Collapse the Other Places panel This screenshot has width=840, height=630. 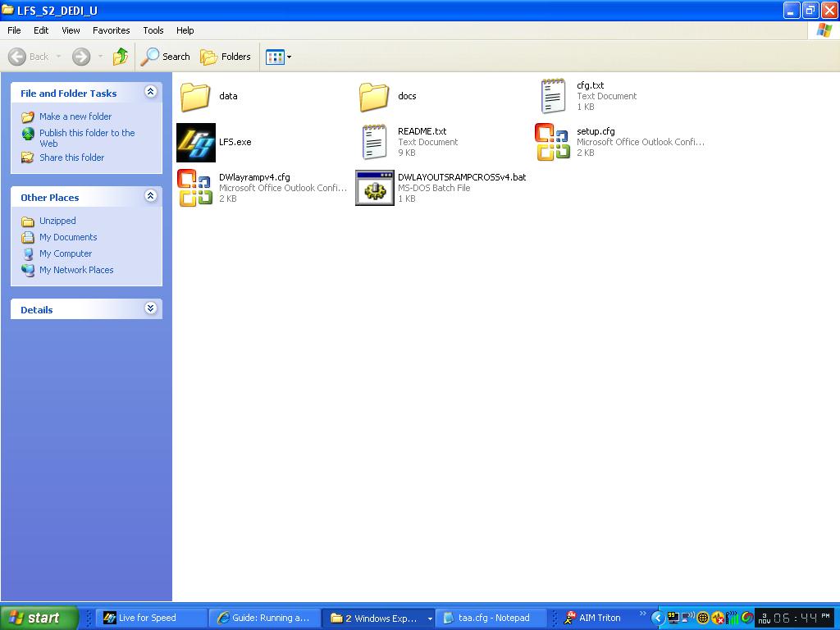click(x=151, y=195)
